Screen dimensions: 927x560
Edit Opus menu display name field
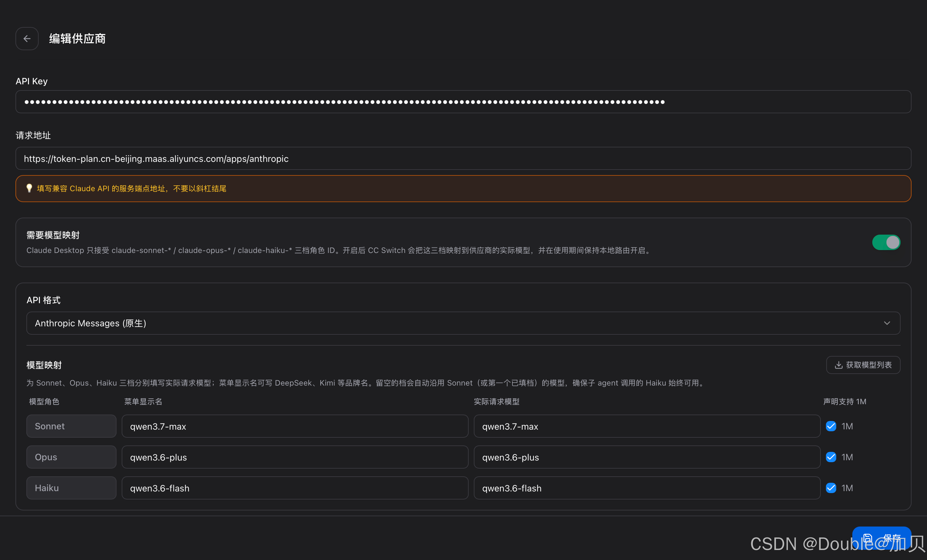[295, 457]
